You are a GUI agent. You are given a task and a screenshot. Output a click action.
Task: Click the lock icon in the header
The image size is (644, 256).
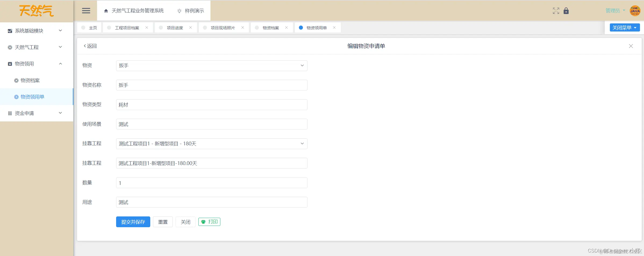(566, 11)
